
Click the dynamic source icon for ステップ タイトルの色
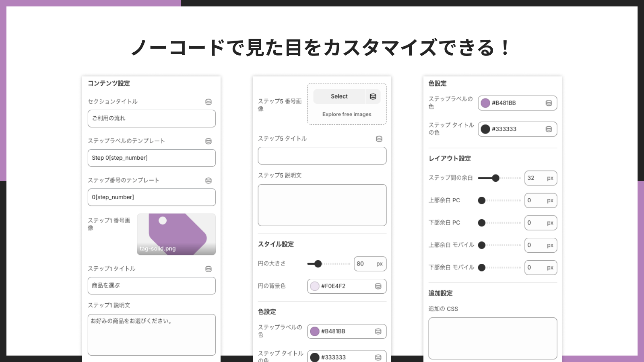coord(548,129)
